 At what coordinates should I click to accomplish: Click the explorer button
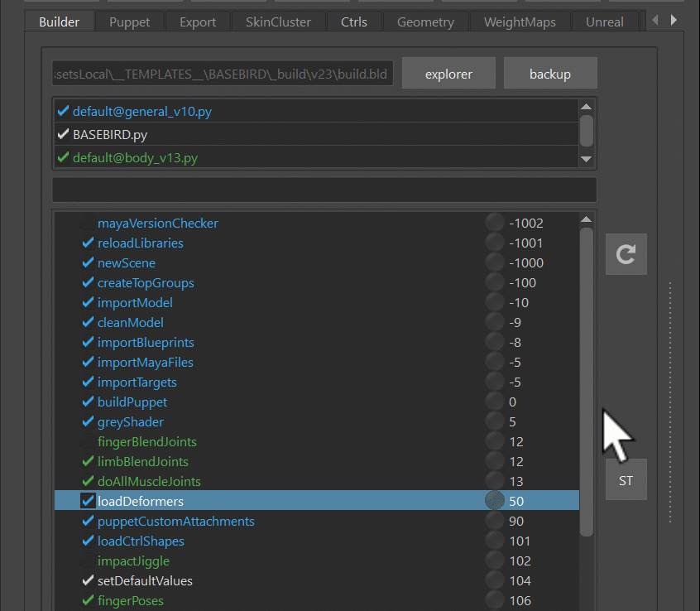coord(448,73)
